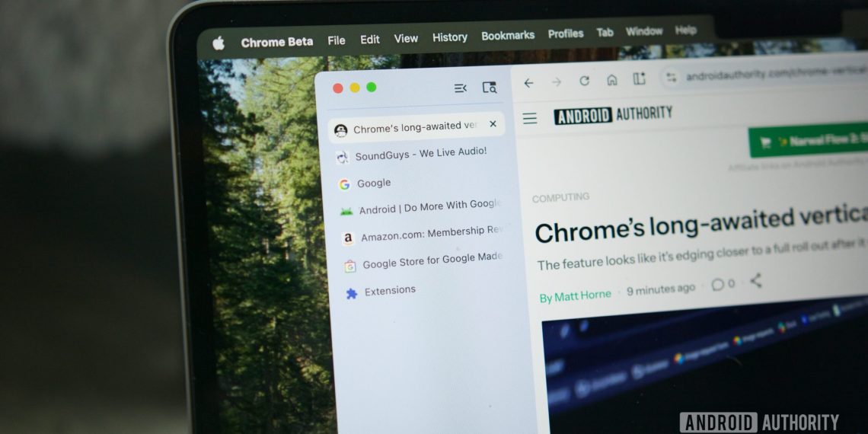
Task: Click the browser back arrow
Action: click(x=528, y=82)
